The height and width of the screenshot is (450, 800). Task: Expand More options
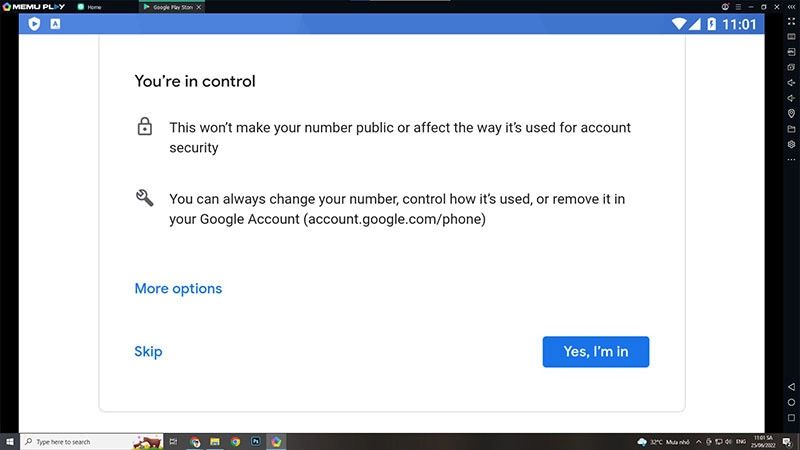[178, 289]
